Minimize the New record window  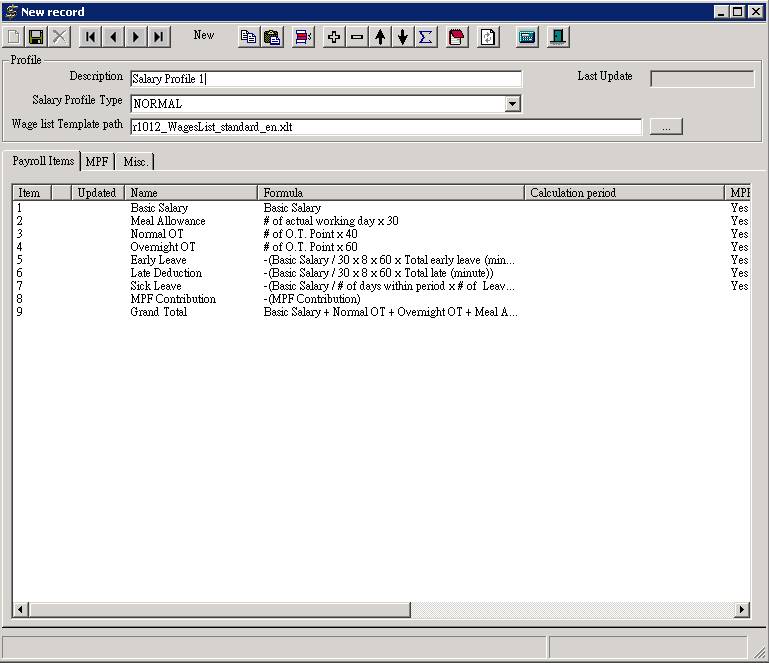(720, 12)
